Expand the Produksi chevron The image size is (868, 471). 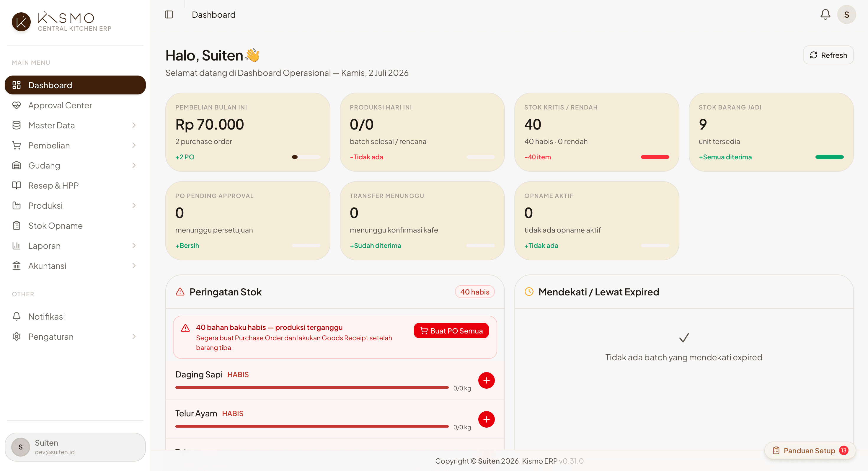pyautogui.click(x=134, y=205)
